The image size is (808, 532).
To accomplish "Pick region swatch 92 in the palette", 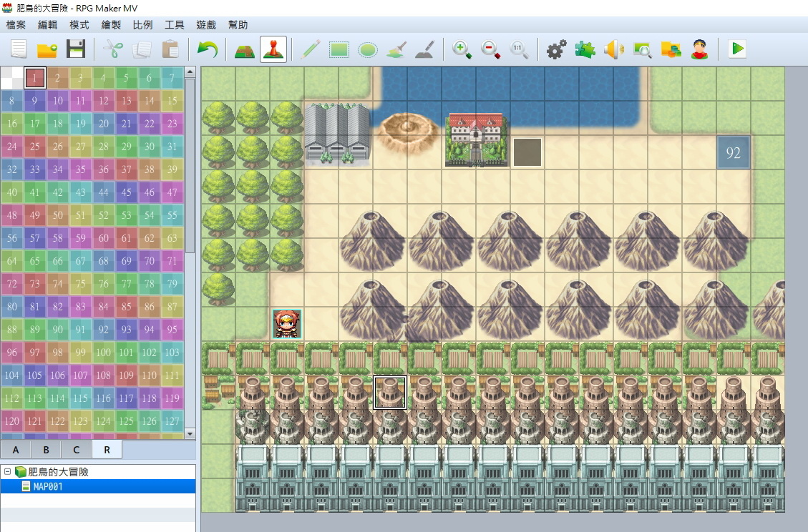I will pyautogui.click(x=104, y=330).
